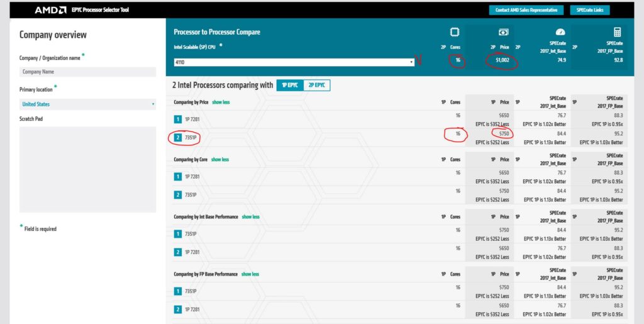The height and width of the screenshot is (324, 644).
Task: Focus the Company Name input field
Action: click(87, 72)
